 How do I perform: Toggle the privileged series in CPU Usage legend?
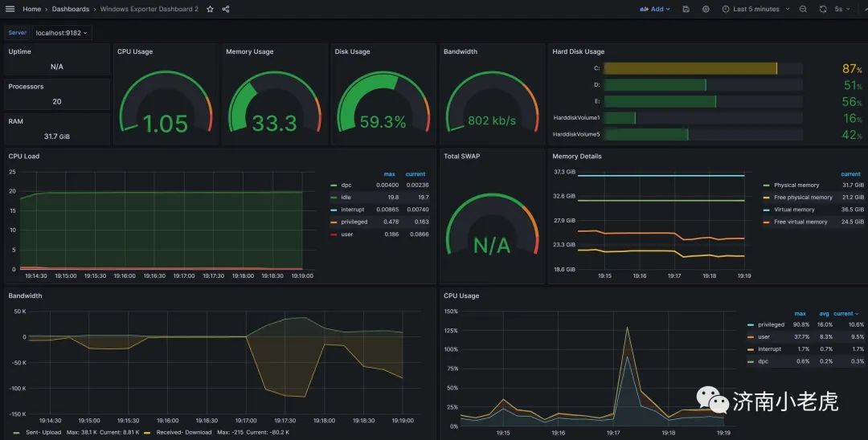click(771, 325)
